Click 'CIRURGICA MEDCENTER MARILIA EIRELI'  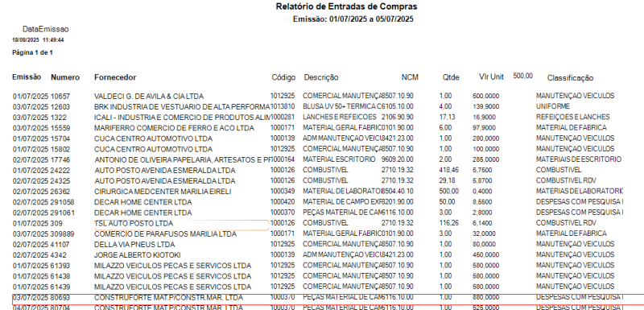pyautogui.click(x=163, y=192)
